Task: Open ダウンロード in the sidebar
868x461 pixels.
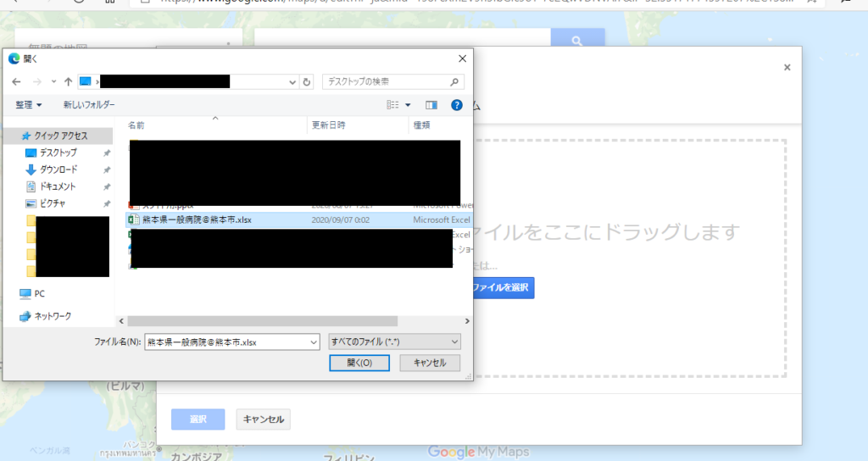Action: (x=58, y=169)
